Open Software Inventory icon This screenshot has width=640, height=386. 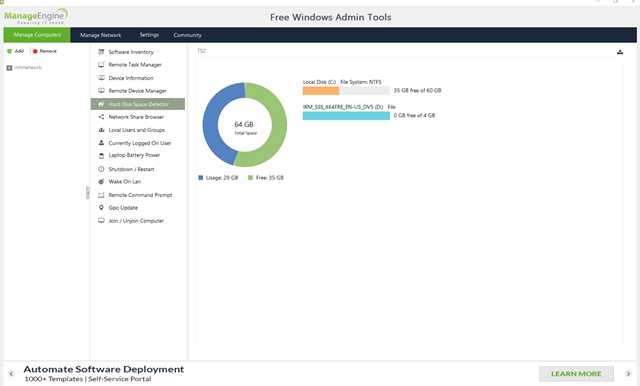pos(101,52)
